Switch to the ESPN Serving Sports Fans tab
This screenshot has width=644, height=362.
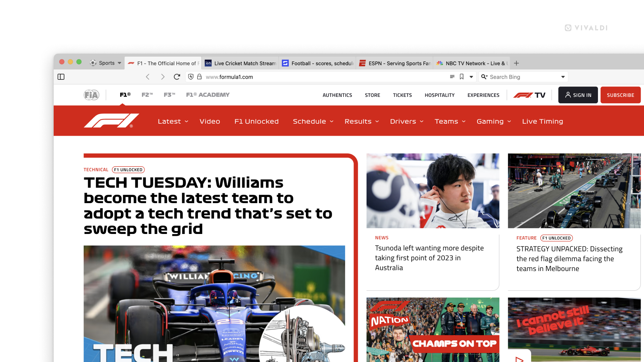394,63
